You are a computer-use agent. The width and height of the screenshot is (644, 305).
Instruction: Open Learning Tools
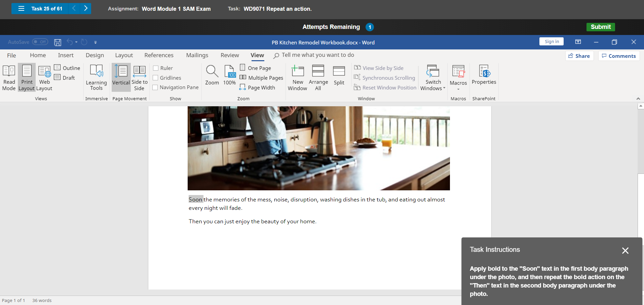click(96, 78)
